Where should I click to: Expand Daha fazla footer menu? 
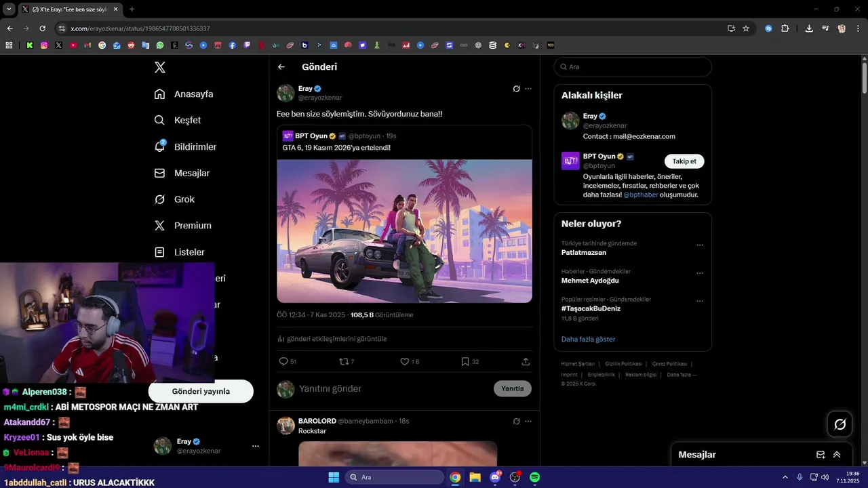tap(682, 375)
